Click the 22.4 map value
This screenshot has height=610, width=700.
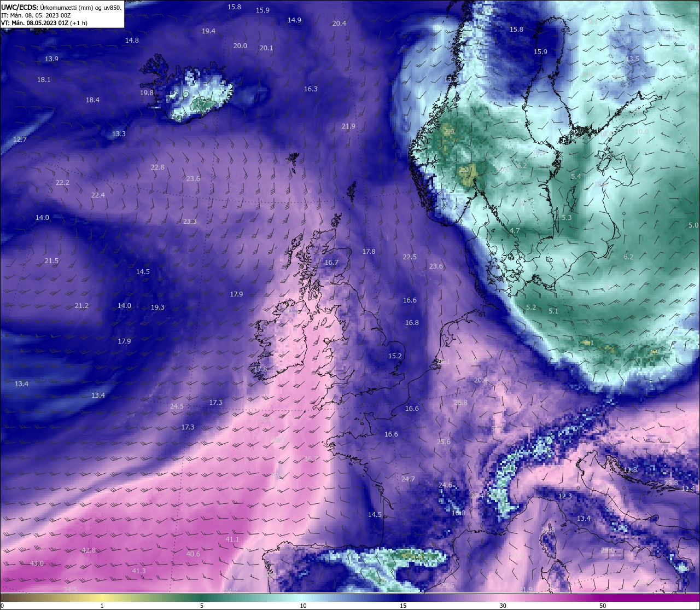98,195
